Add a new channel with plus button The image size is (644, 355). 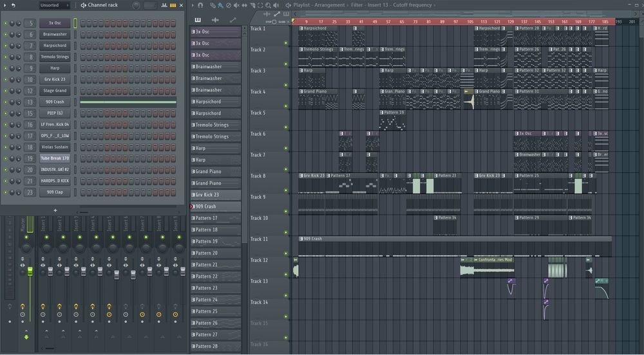(55, 210)
